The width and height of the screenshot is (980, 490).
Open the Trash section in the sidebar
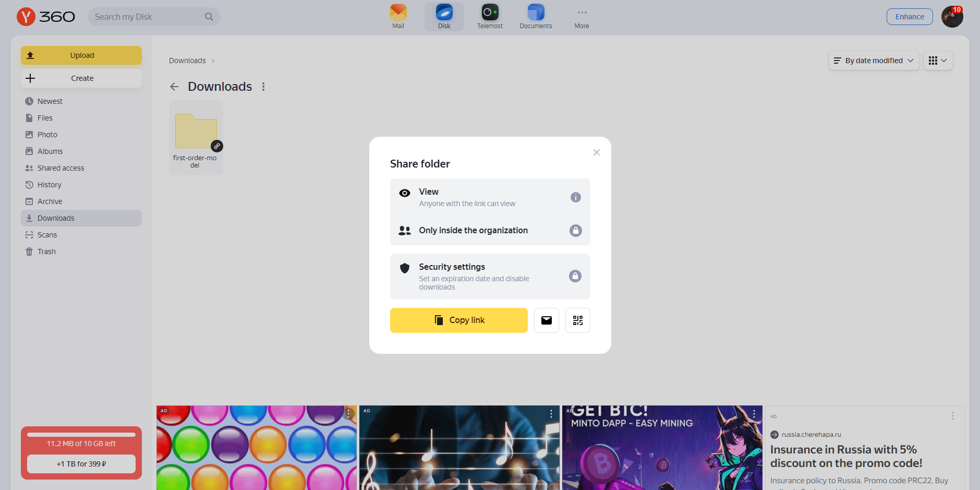[x=46, y=251]
